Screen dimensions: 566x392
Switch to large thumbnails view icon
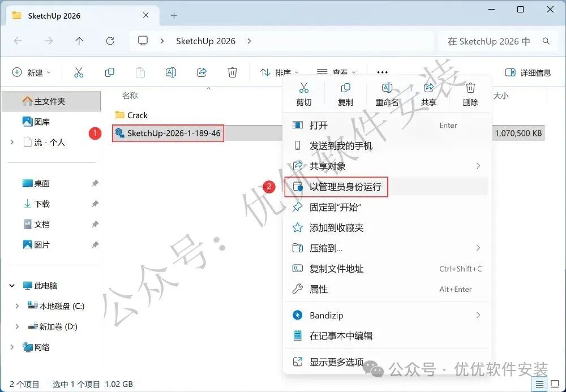coord(555,385)
